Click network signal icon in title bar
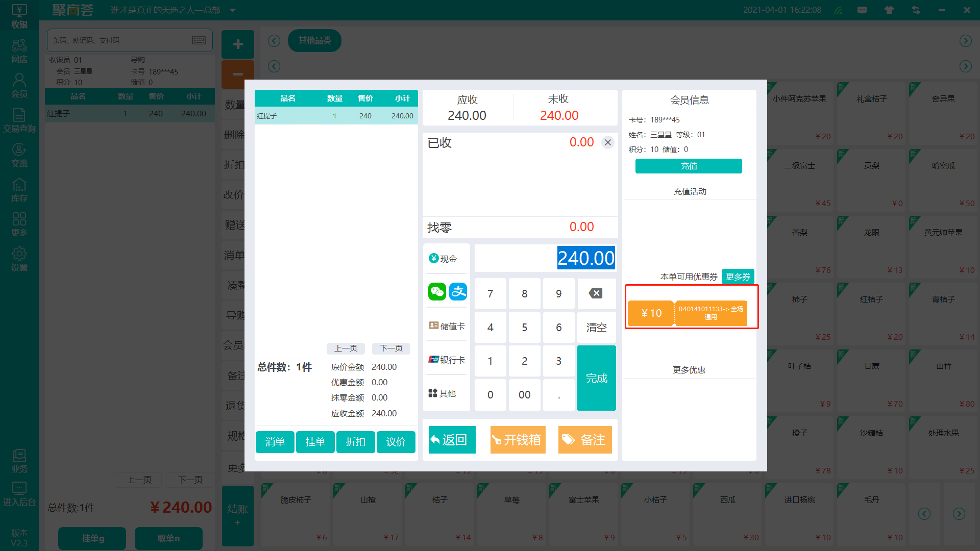The image size is (980, 551). click(838, 10)
